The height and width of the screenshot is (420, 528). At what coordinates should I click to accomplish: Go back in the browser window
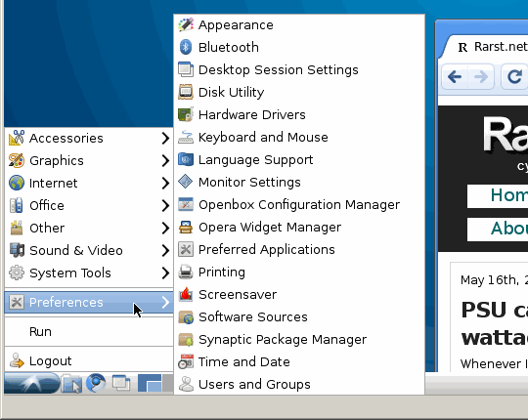tap(455, 77)
